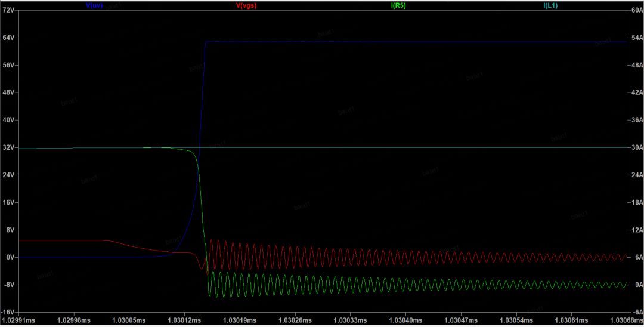Image resolution: width=644 pixels, height=327 pixels.
Task: Click the 1.03012ms time axis label
Action: click(184, 320)
